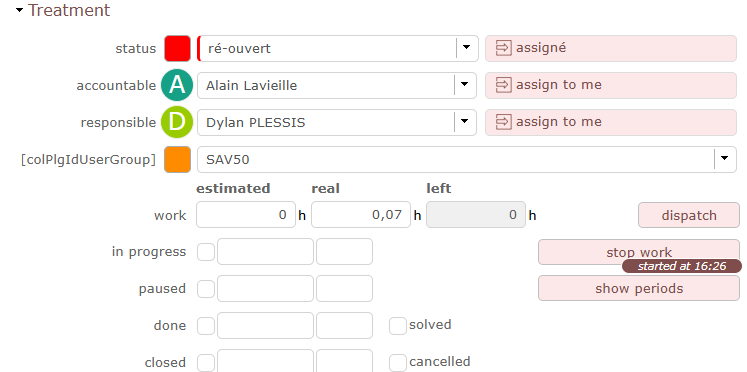The height and width of the screenshot is (372, 747).
Task: Toggle the in progress checkbox
Action: (206, 251)
